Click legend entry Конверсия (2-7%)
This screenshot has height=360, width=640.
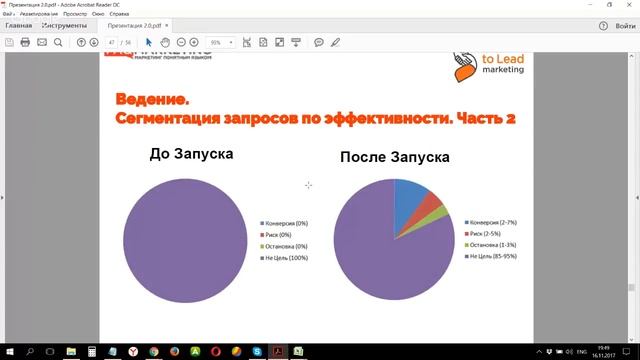[x=491, y=222]
